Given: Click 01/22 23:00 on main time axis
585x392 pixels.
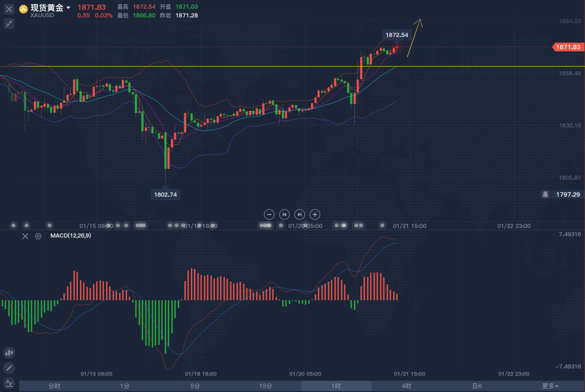Looking at the screenshot, I should point(514,226).
